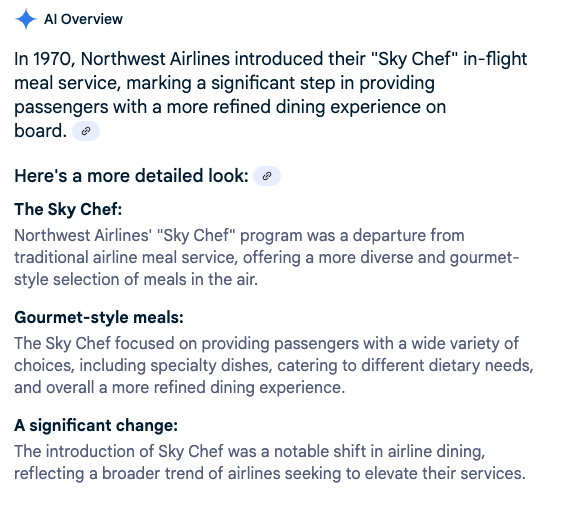This screenshot has width=566, height=529.
Task: Select "The Sky Chef:" section heading
Action: tap(68, 209)
